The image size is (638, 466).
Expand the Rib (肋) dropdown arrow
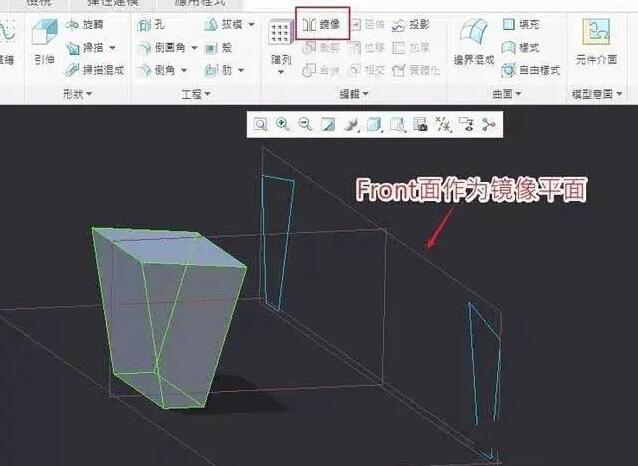point(241,71)
